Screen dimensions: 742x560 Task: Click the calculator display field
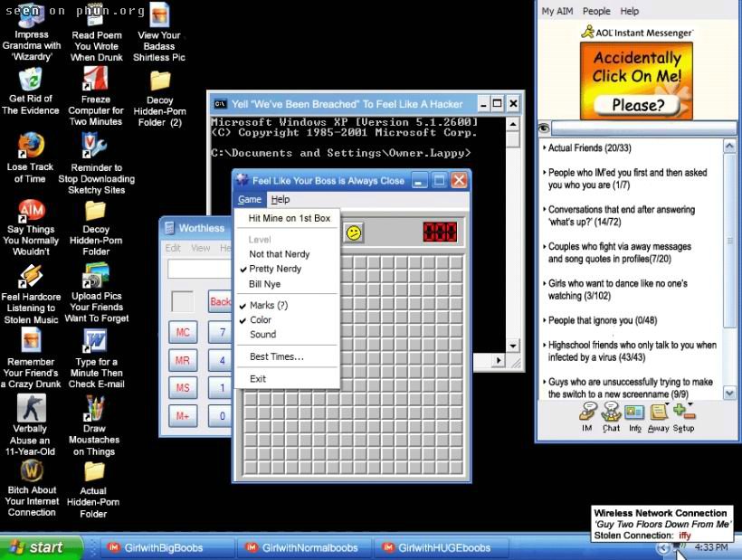pos(199,269)
